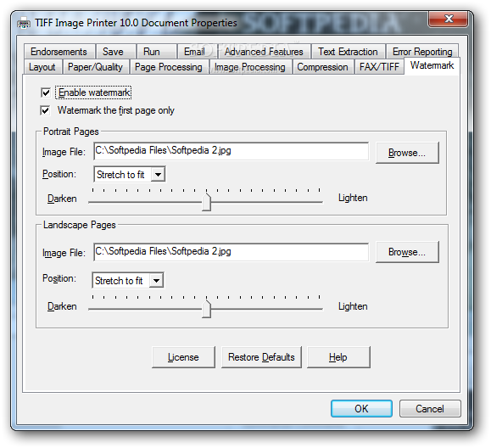Open the Page Processing tab

169,67
